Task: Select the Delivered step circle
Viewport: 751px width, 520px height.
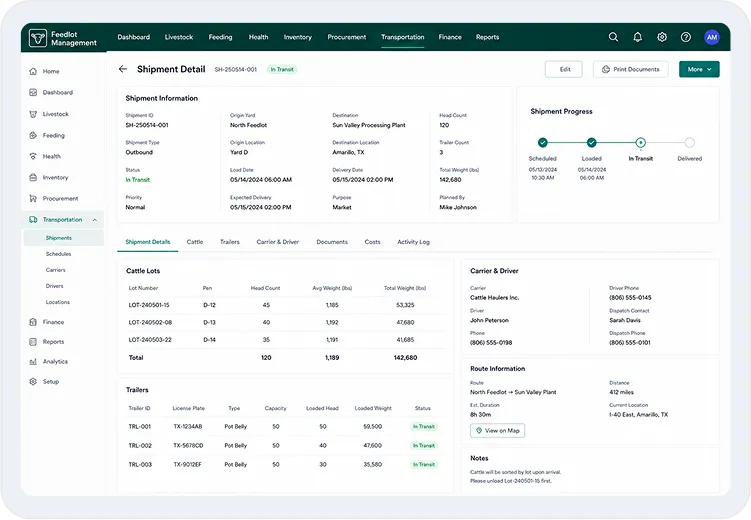Action: click(x=689, y=142)
